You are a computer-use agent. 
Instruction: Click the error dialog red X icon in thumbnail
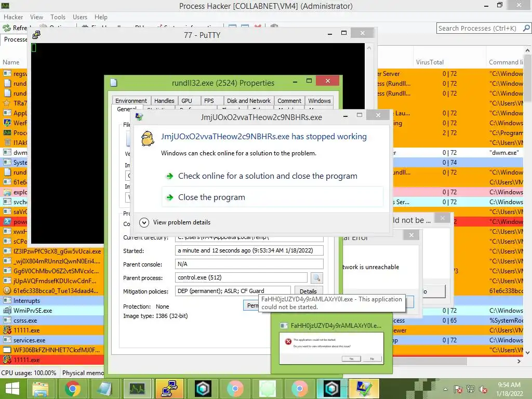tap(288, 341)
